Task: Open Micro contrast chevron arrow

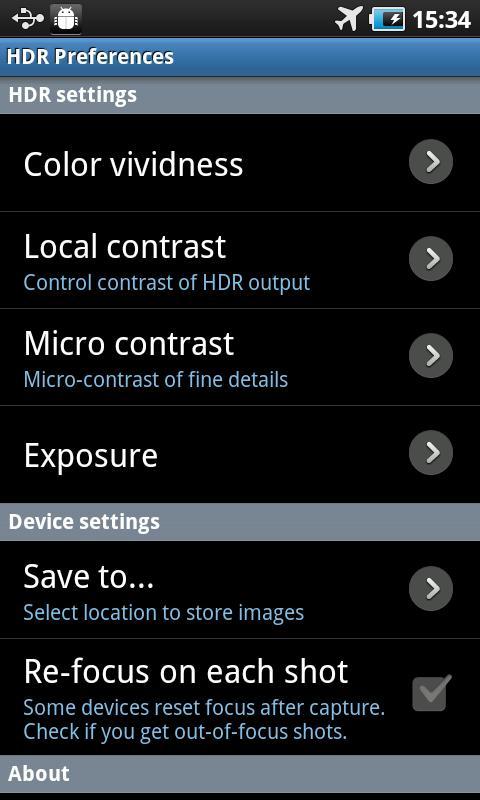Action: tap(431, 356)
